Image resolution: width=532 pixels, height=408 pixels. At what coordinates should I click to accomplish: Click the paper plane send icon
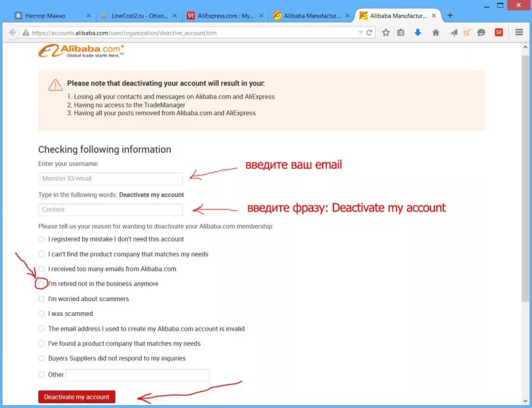pos(453,32)
